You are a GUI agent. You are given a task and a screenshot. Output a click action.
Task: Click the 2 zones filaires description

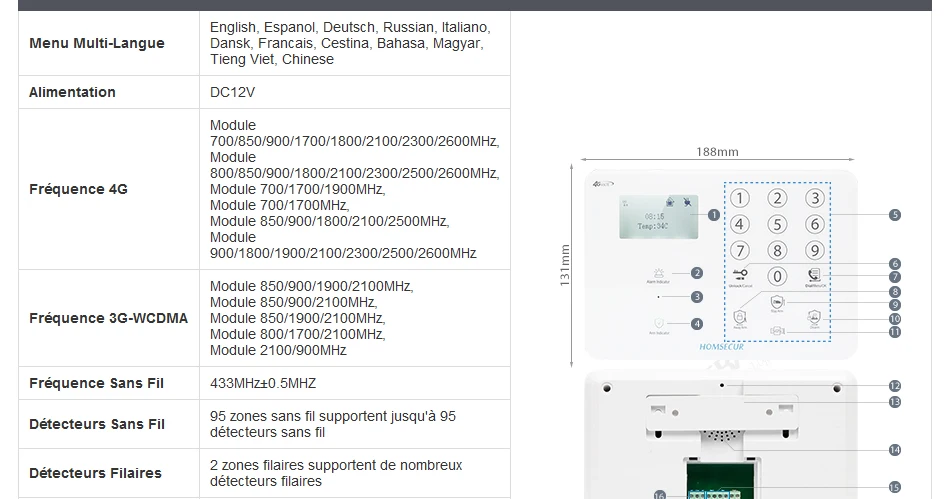[336, 473]
